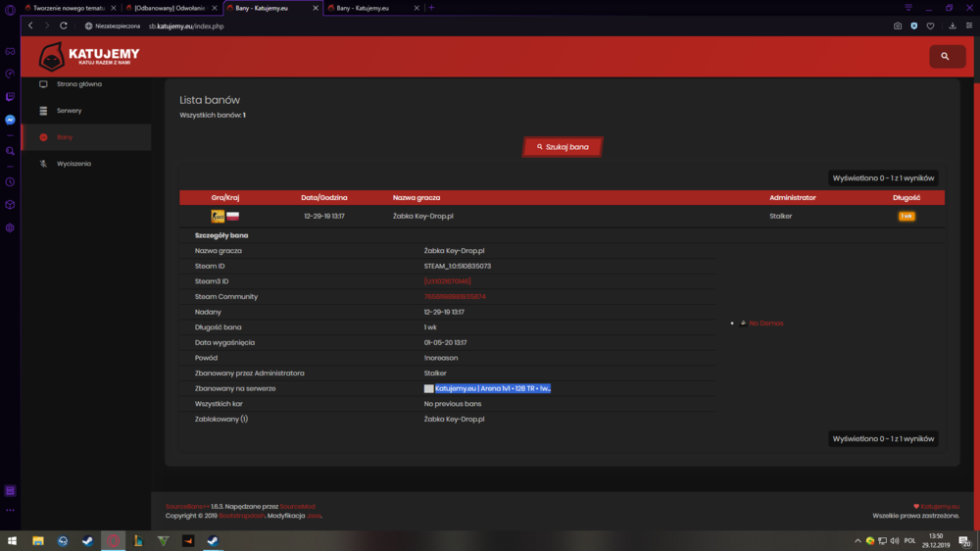Image resolution: width=980 pixels, height=551 pixels.
Task: Take a snapshot with camera icon
Action: point(898,25)
